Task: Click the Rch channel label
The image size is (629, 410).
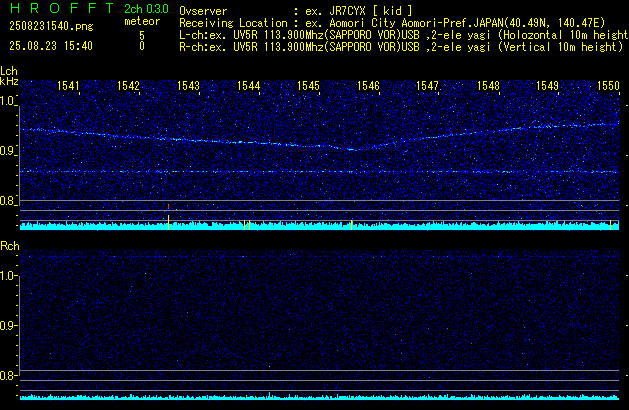Action: [10, 246]
